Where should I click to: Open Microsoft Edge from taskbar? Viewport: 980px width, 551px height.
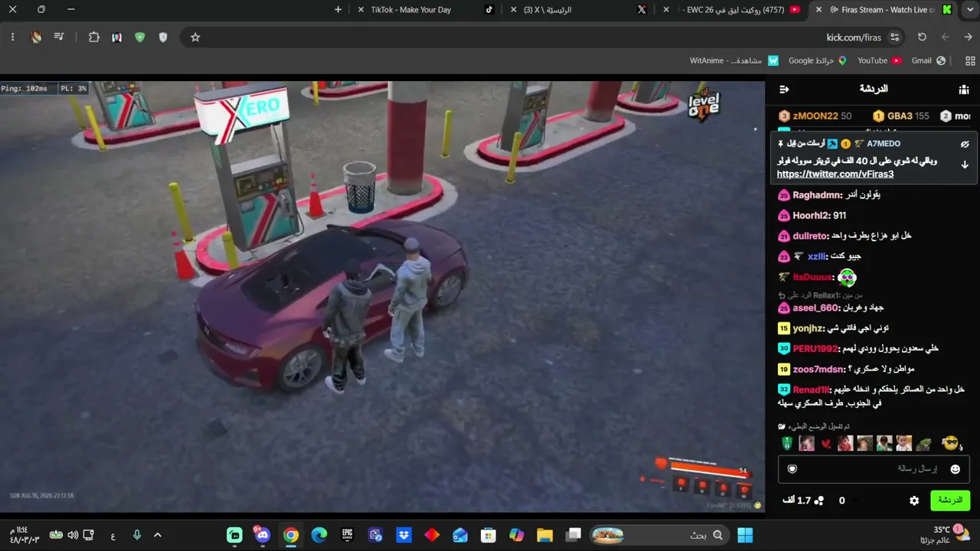pos(319,535)
